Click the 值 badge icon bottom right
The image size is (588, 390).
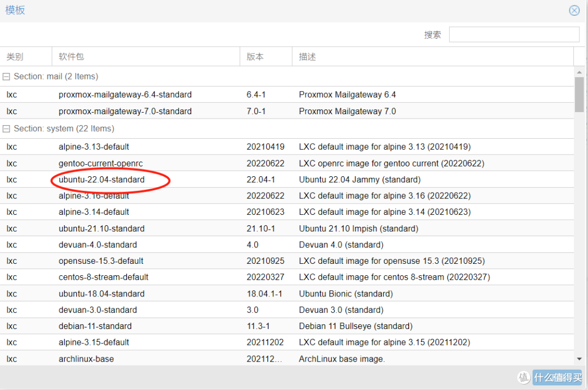point(524,377)
